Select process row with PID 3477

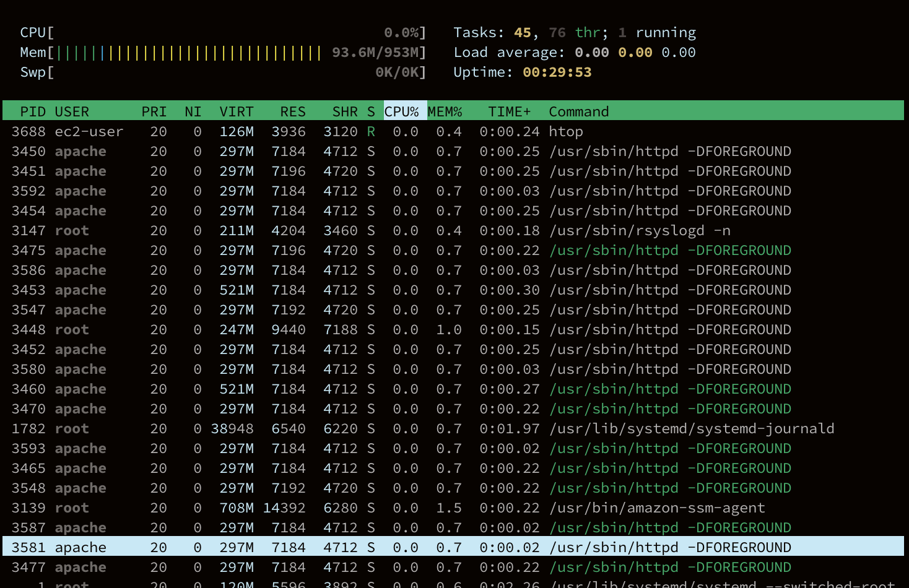[453, 567]
